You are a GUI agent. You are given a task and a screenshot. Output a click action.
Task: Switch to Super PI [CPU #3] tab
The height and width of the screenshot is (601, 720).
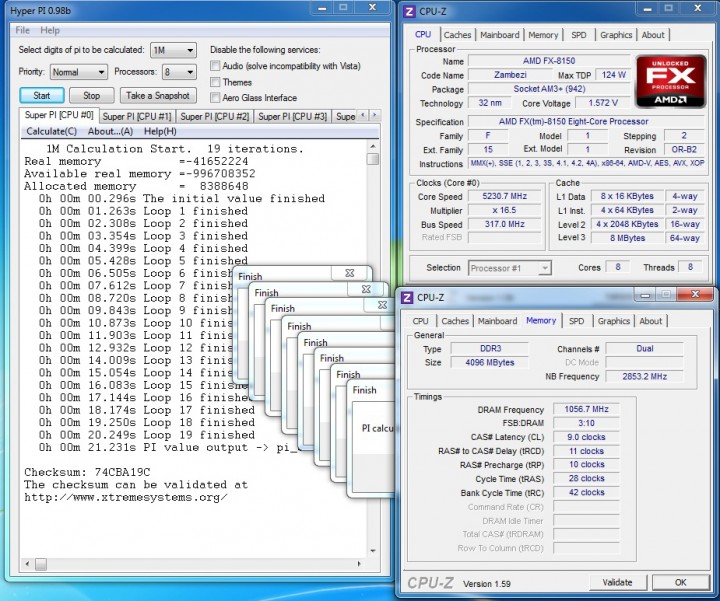coord(292,117)
